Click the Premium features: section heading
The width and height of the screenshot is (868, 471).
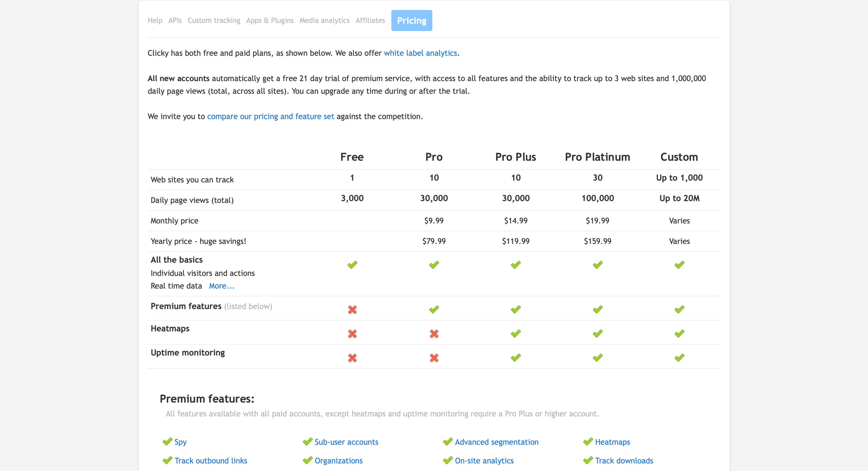click(x=207, y=399)
